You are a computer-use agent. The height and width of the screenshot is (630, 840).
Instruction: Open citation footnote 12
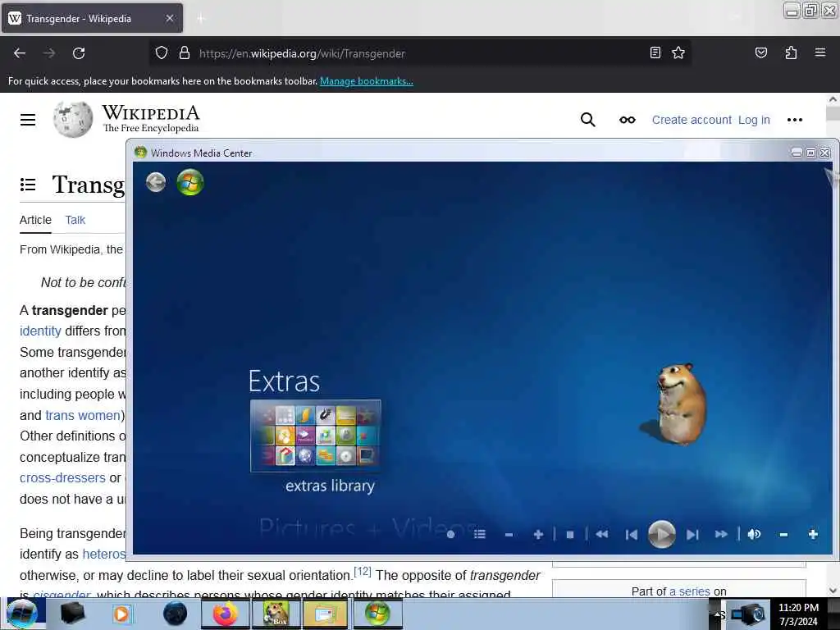coord(362,572)
